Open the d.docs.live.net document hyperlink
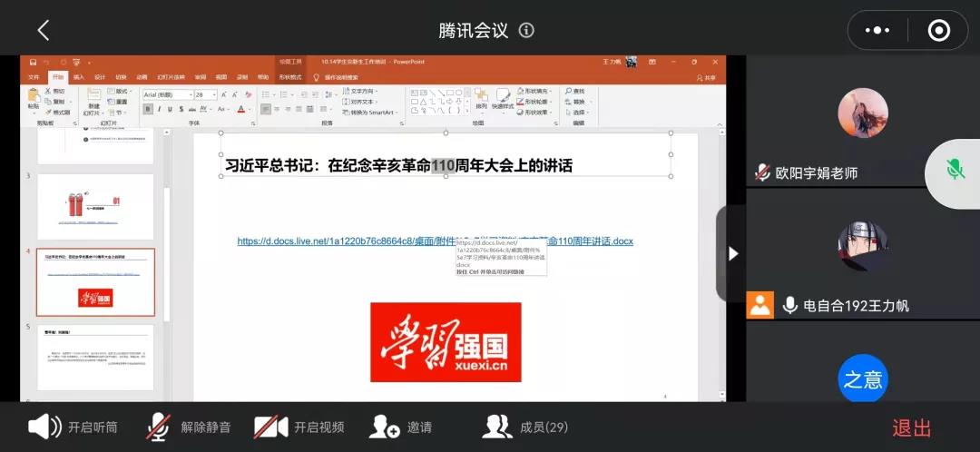 click(345, 241)
